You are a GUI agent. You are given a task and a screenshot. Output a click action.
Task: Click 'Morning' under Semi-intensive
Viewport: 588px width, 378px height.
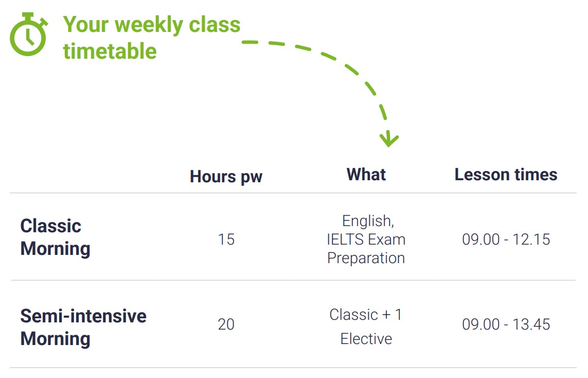(55, 339)
